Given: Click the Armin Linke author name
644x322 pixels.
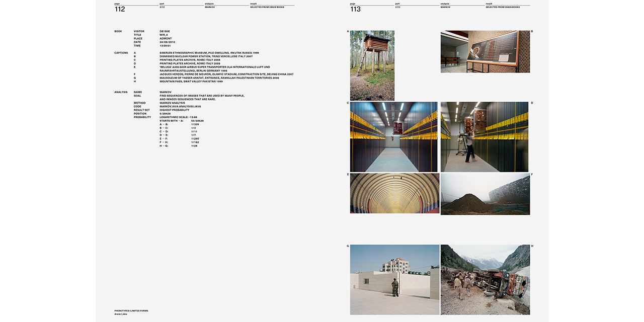Looking at the screenshot, I should (121, 314).
